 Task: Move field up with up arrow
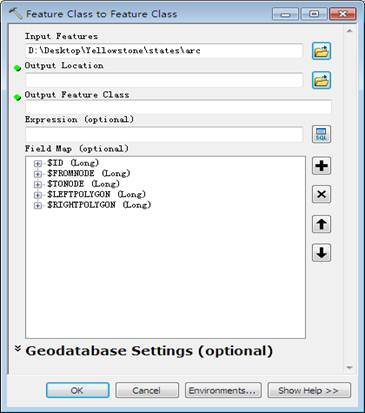tap(321, 224)
